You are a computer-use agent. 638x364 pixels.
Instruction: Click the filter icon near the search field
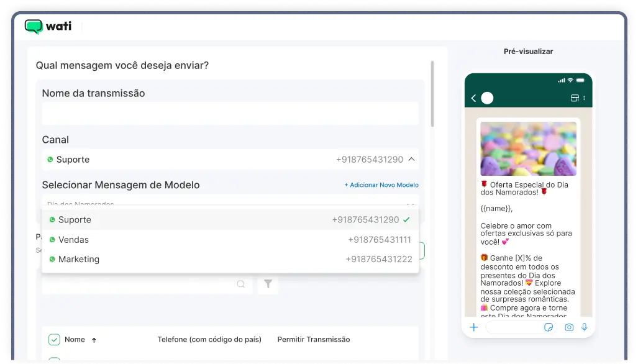[268, 284]
